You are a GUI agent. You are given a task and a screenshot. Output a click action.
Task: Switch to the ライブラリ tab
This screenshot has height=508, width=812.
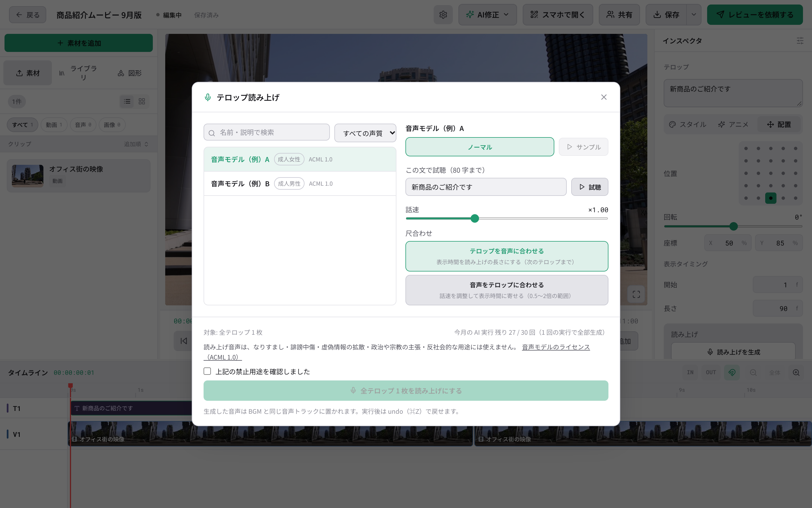pyautogui.click(x=78, y=73)
